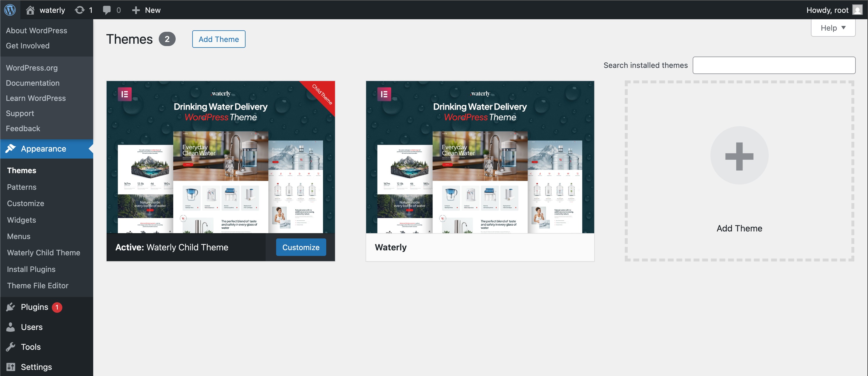Open Support menu item
The width and height of the screenshot is (868, 376).
[20, 113]
